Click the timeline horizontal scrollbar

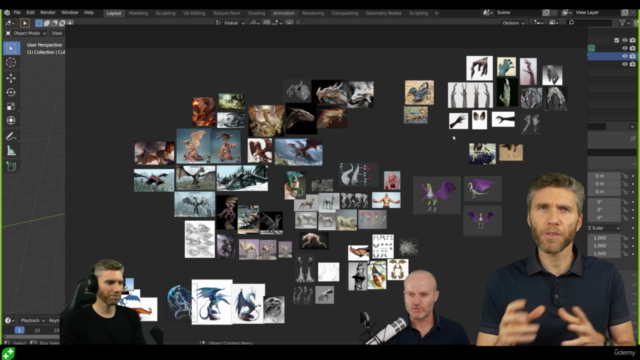pyautogui.click(x=31, y=337)
